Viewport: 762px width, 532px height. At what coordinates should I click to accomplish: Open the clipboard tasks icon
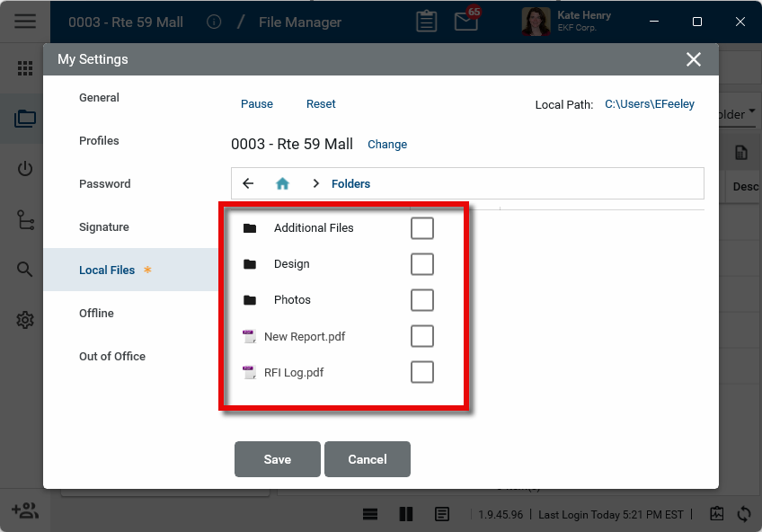tap(427, 22)
